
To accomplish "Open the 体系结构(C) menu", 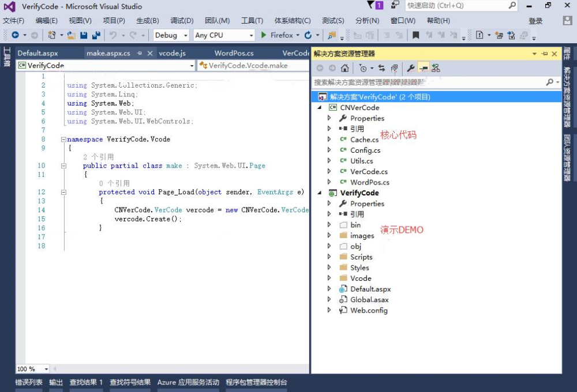I will [293, 21].
